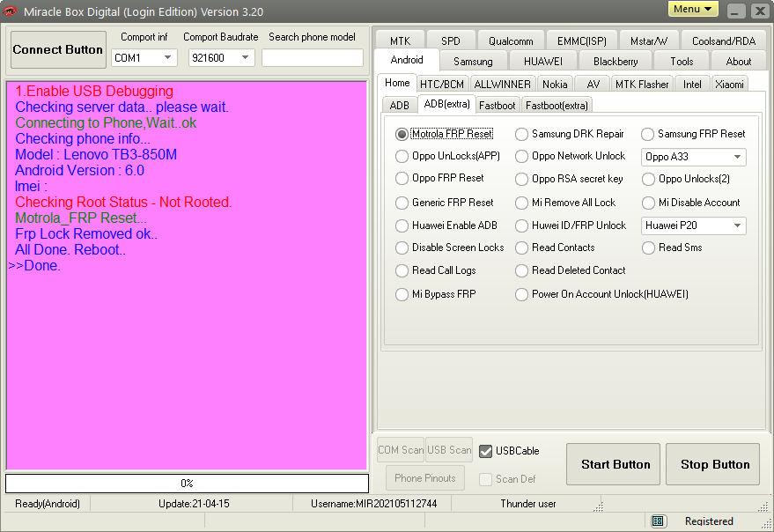774x532 pixels.
Task: Select the Read Deleted Contact option
Action: pyautogui.click(x=522, y=271)
